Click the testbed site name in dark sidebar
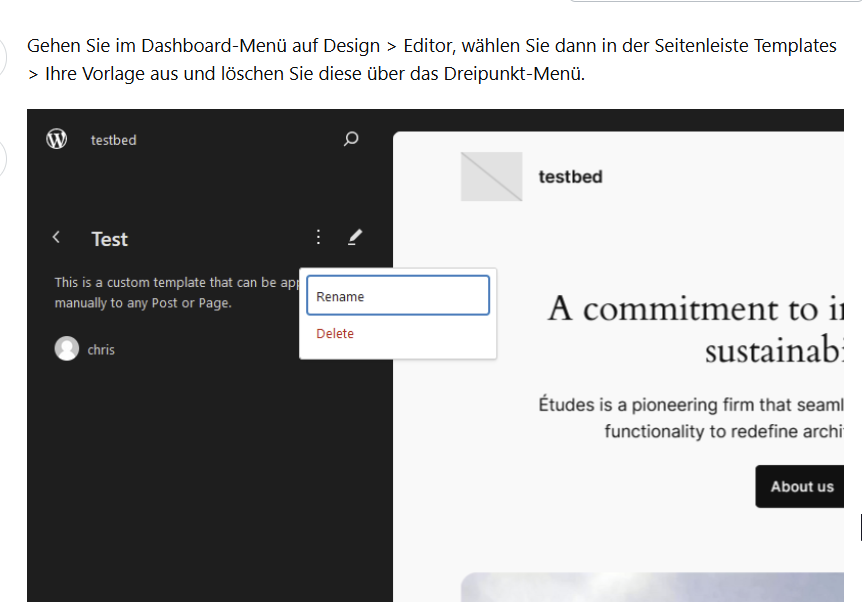This screenshot has height=611, width=862. click(113, 140)
